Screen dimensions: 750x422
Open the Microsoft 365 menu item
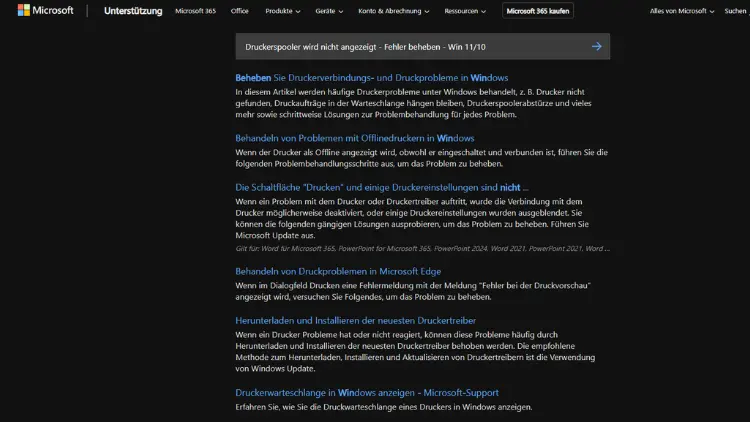click(195, 11)
